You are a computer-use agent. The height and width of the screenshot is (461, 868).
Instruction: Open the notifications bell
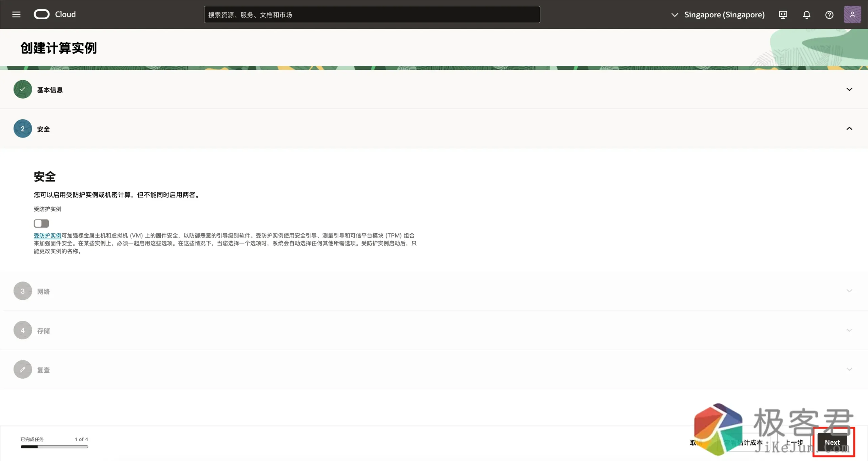(807, 15)
